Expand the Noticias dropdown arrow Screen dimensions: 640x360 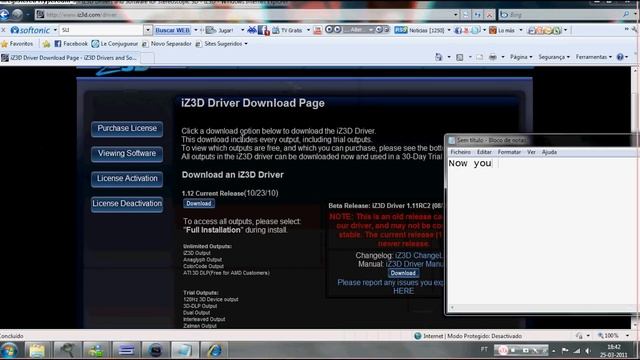point(449,30)
